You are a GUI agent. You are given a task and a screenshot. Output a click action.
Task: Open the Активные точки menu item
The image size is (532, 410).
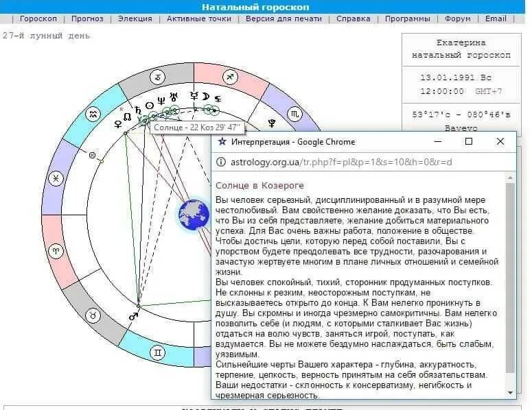(199, 19)
